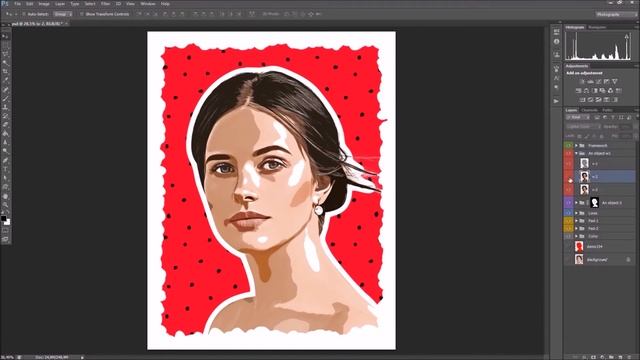
Task: Select the Move tool in toolbox
Action: [5, 36]
